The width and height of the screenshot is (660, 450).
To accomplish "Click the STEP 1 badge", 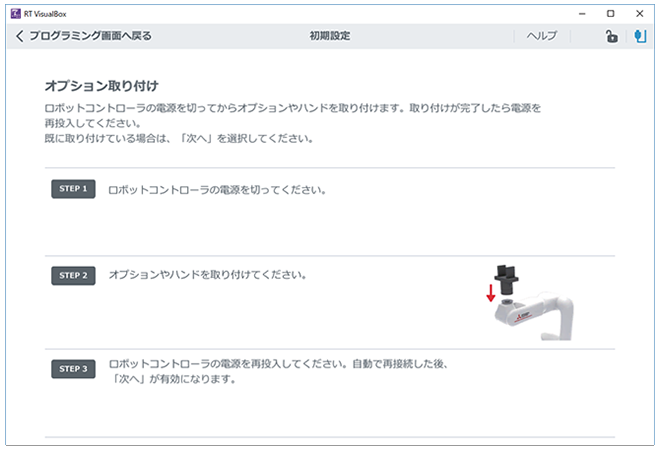I will (x=73, y=189).
